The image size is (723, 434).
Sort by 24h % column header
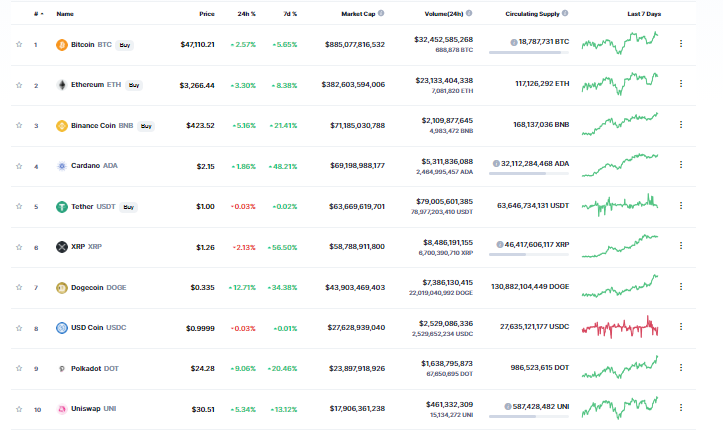(x=246, y=14)
